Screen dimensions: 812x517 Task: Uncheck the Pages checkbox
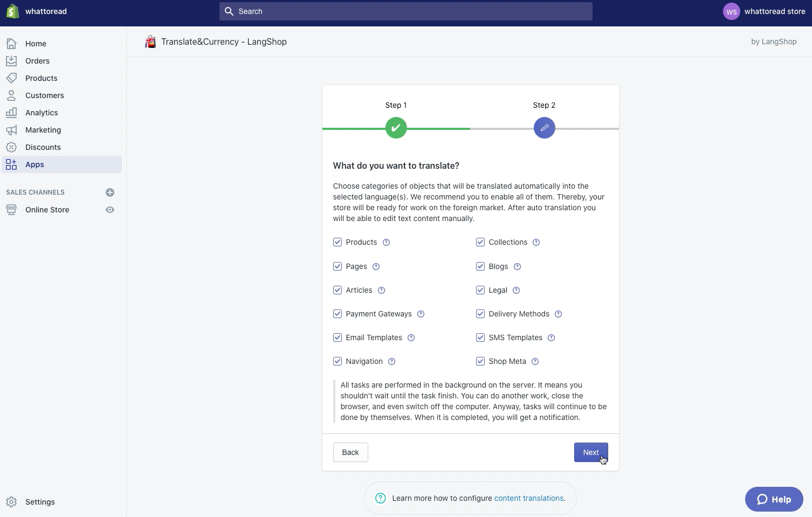(338, 266)
